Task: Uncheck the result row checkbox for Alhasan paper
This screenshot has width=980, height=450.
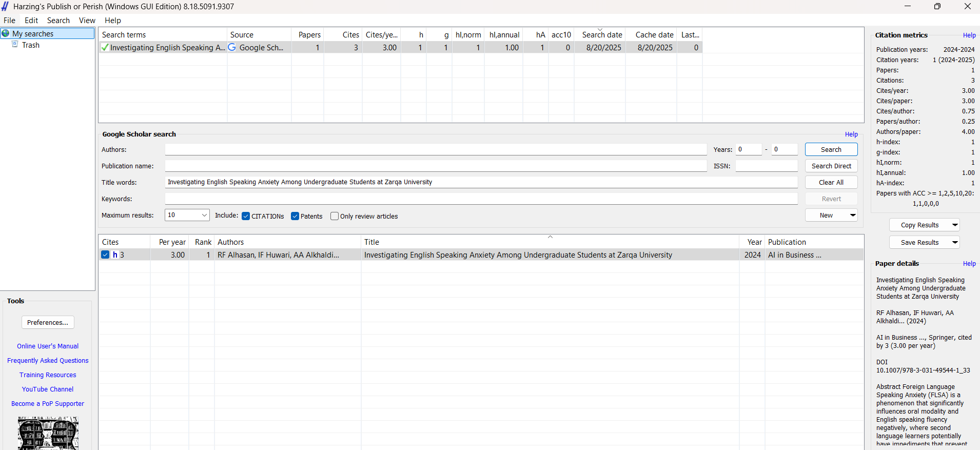Action: click(x=105, y=255)
